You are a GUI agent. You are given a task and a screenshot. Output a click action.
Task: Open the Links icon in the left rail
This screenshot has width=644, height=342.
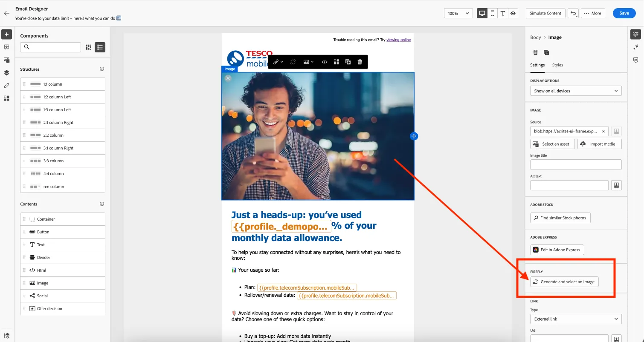[6, 86]
